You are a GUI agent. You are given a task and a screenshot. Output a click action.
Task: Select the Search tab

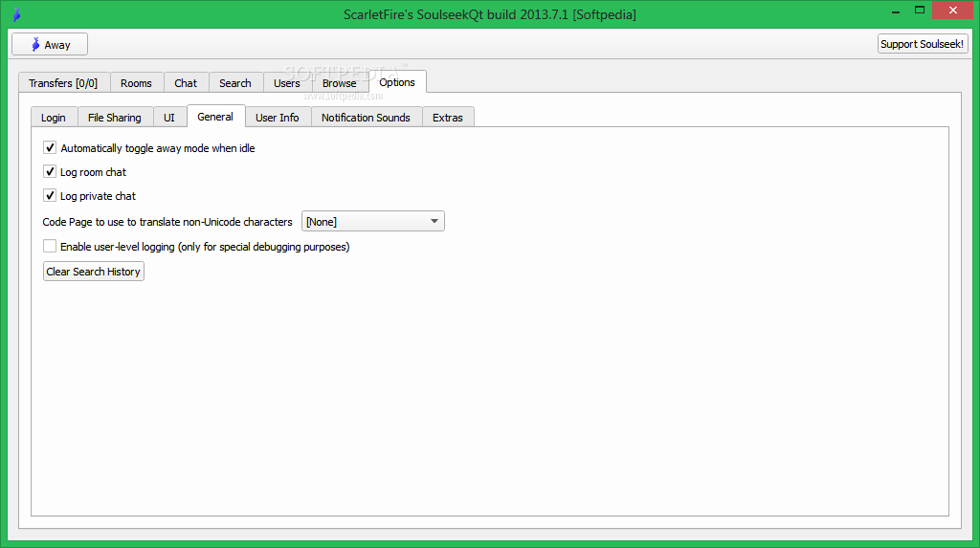(235, 83)
